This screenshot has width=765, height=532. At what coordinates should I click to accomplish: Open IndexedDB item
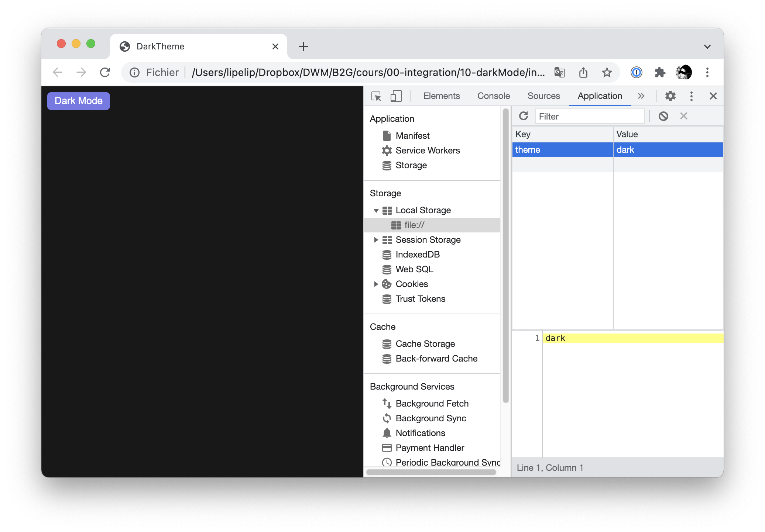pyautogui.click(x=418, y=255)
